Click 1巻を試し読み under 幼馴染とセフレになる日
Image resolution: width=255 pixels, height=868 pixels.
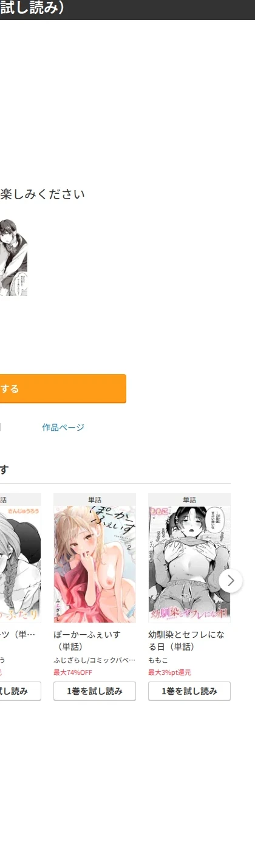(x=189, y=691)
